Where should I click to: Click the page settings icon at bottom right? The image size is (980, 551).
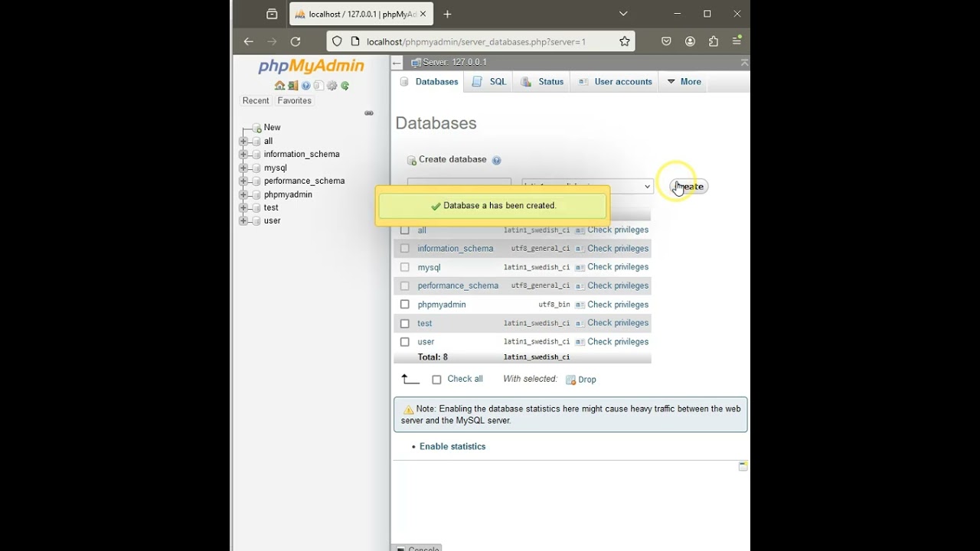pos(743,466)
